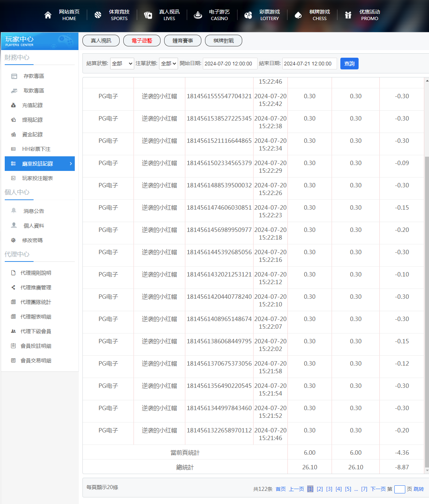Click the 下一页 pagination link

click(378, 489)
